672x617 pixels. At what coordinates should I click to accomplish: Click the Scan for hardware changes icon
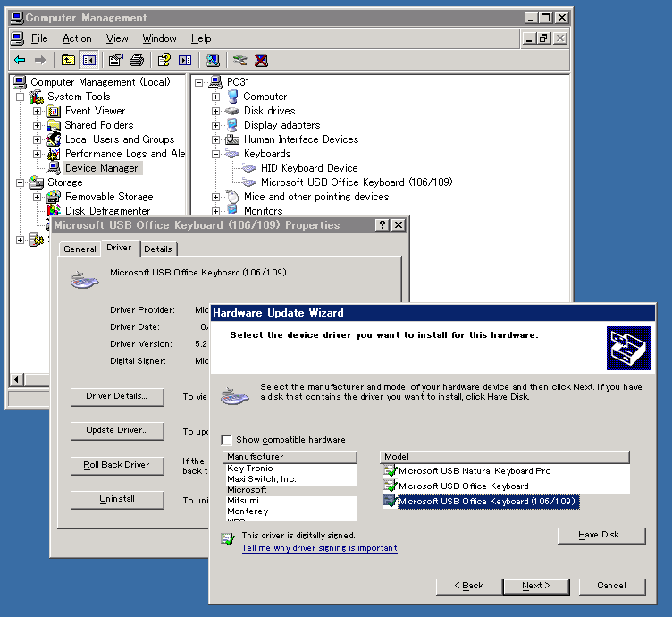point(213,60)
